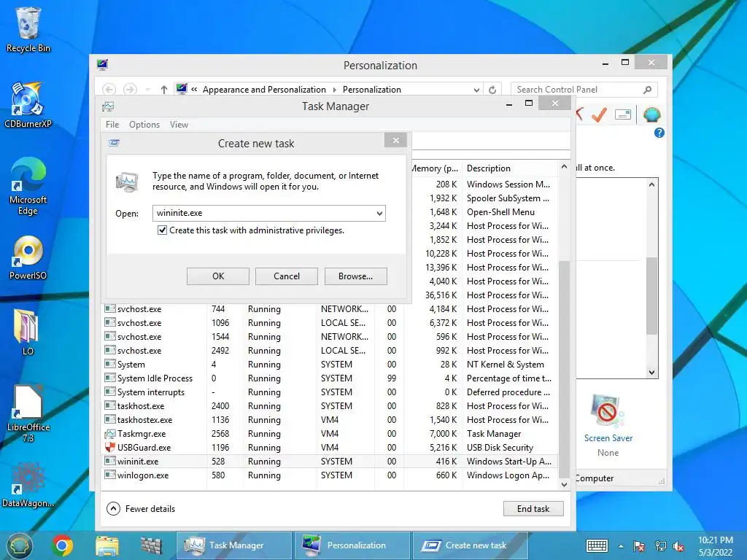Click the Personalization themes list scrollbar thumb
747x560 pixels.
[x=651, y=295]
